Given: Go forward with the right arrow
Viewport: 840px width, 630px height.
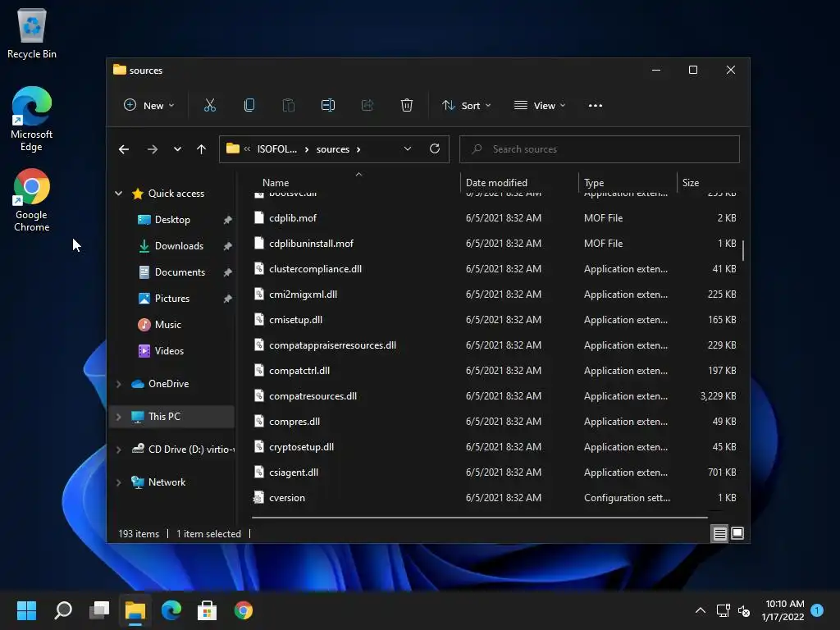Looking at the screenshot, I should coord(152,149).
